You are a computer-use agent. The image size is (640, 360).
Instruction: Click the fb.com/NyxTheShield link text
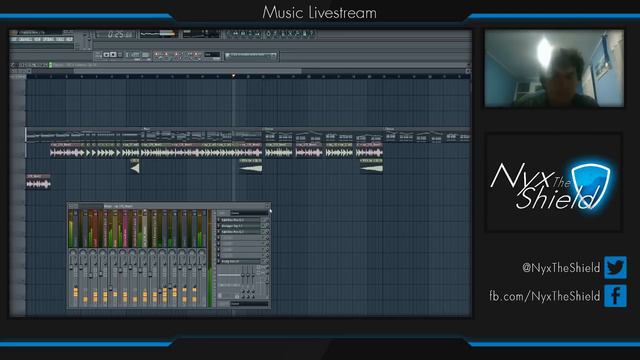pyautogui.click(x=545, y=296)
